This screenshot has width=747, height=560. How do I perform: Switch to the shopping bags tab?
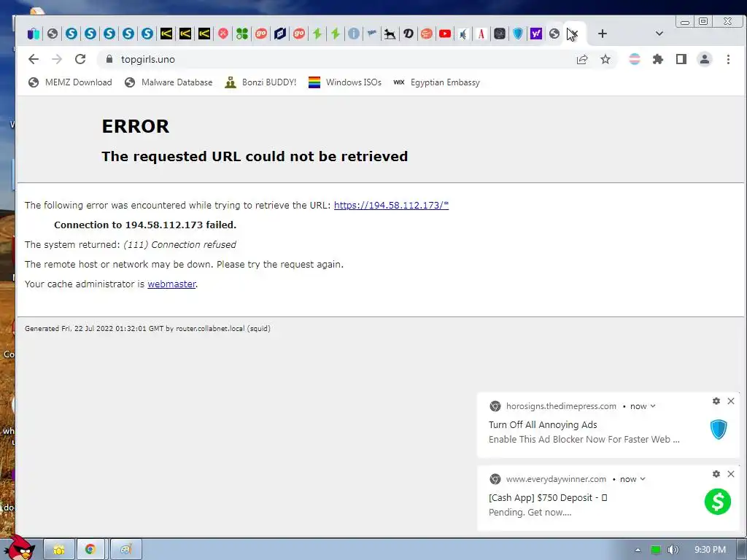point(34,34)
